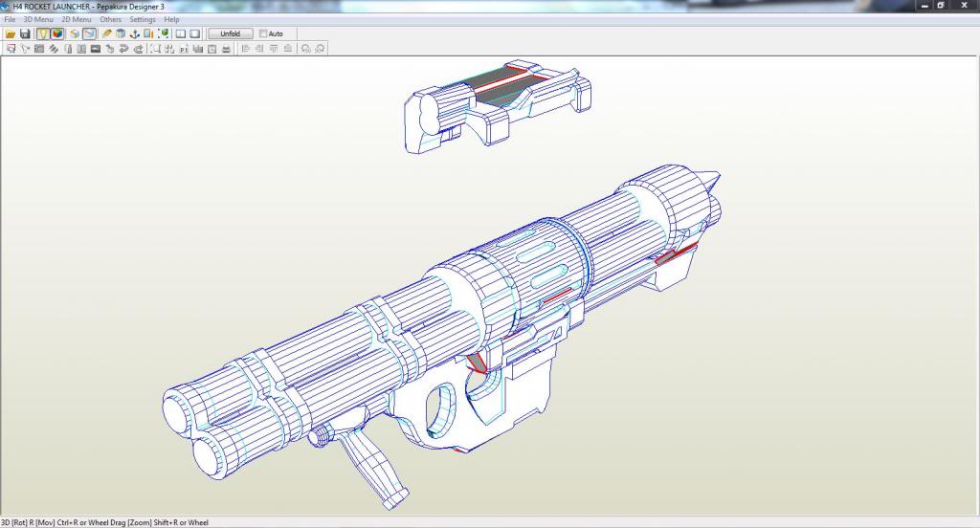Select the red dashed select-and-move tool icon

coord(11,49)
